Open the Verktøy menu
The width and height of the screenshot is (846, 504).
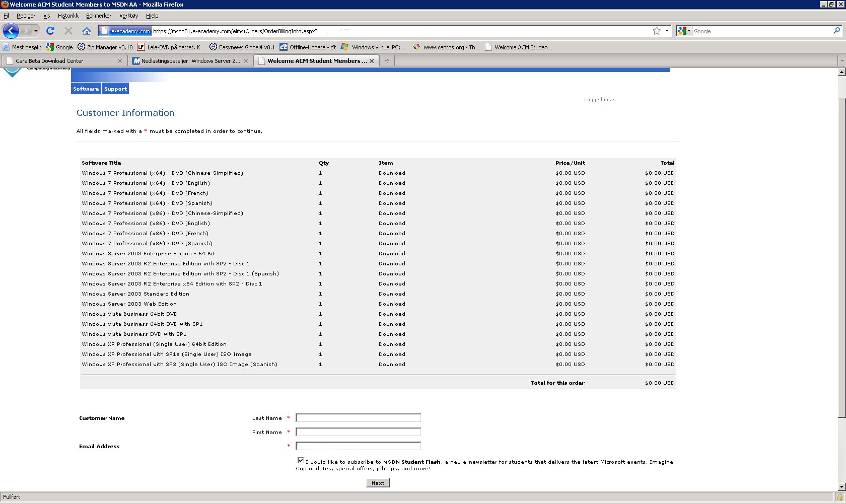pyautogui.click(x=128, y=16)
